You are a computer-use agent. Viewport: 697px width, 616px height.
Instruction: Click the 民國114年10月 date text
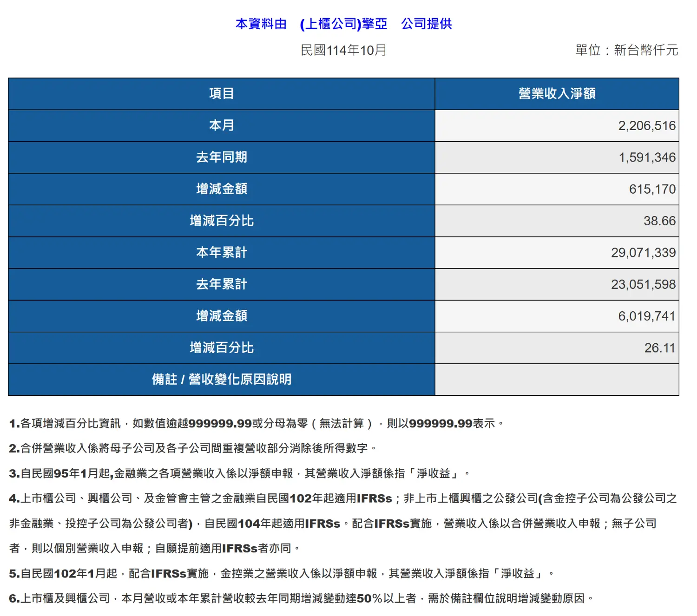coord(343,50)
